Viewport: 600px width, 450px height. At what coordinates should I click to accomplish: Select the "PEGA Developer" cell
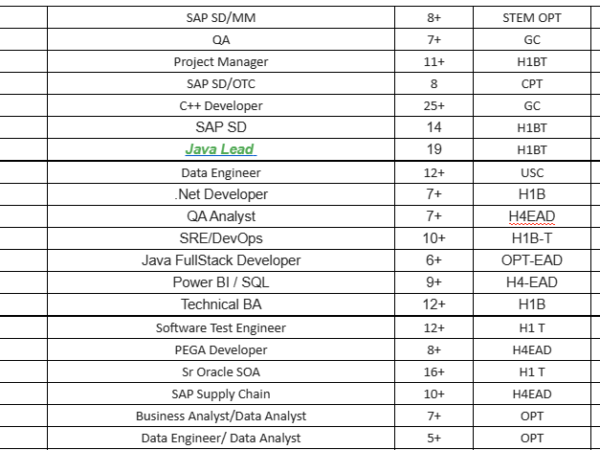(220, 350)
